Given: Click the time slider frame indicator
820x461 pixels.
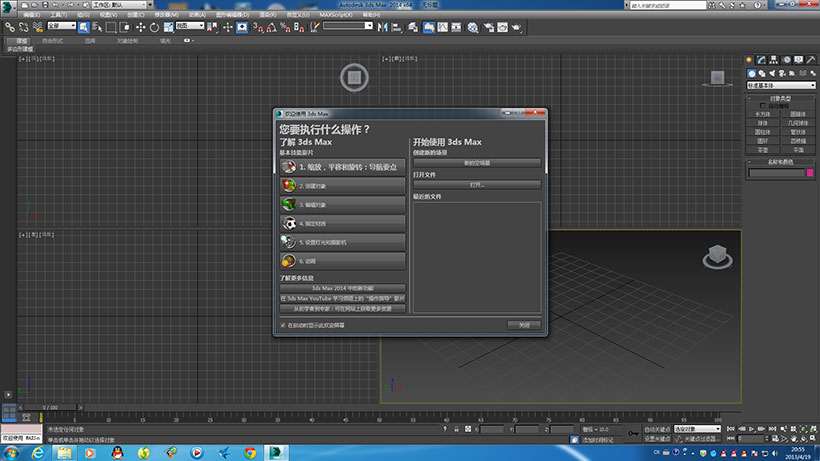Looking at the screenshot, I should (51, 407).
